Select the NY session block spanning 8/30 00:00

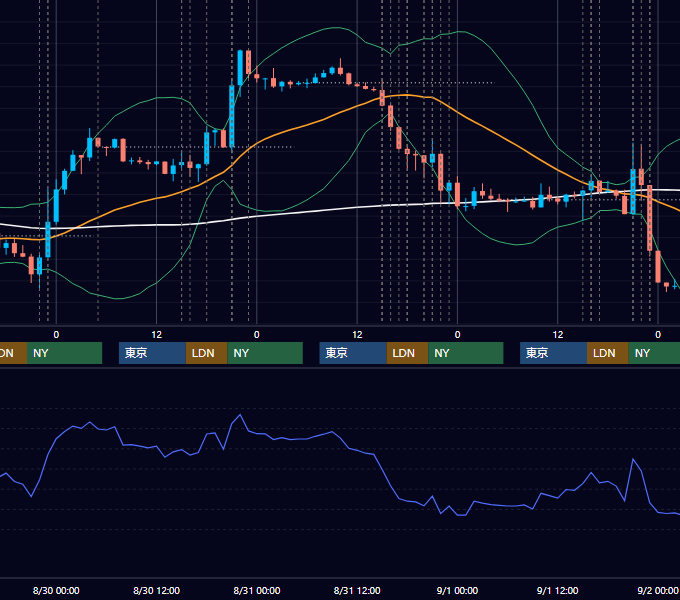point(64,353)
